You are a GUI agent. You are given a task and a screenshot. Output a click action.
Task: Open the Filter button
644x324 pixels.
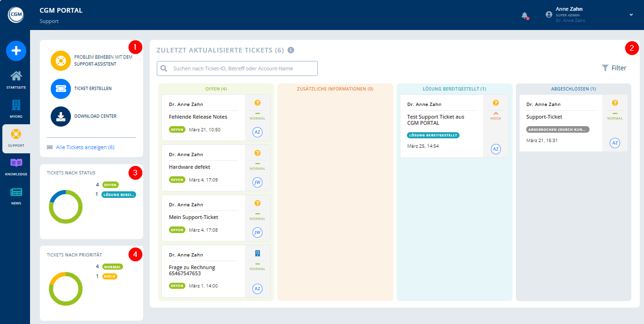(x=614, y=68)
